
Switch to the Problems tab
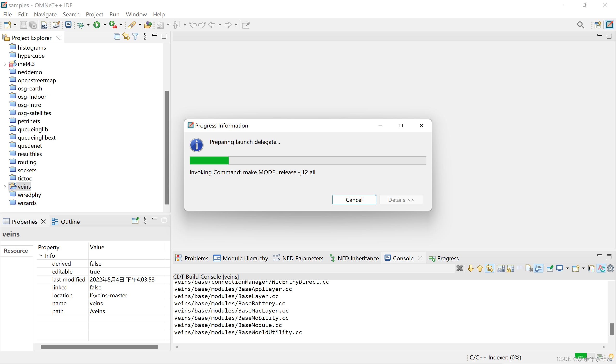click(x=192, y=258)
